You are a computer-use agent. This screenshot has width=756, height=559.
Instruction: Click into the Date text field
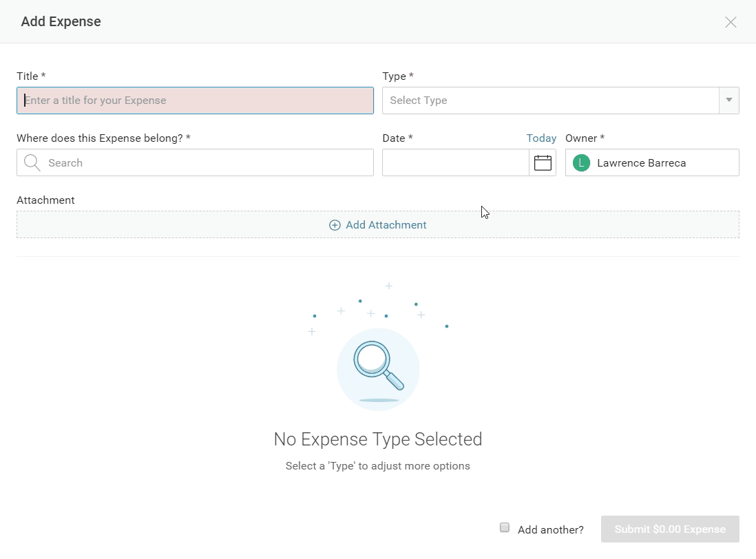point(455,163)
